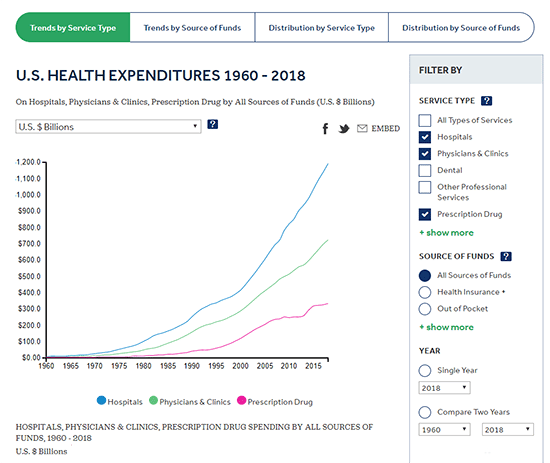
Task: Click the Hospitals legend label
Action: (125, 402)
